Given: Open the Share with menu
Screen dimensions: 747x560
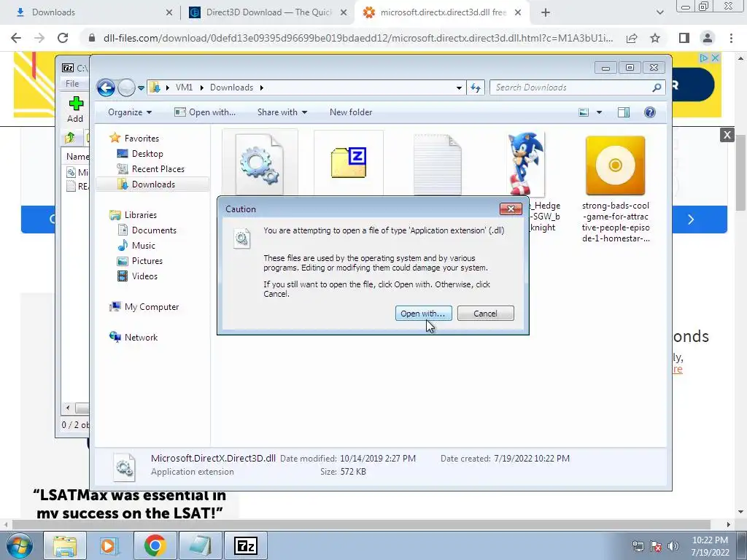Looking at the screenshot, I should coord(282,112).
